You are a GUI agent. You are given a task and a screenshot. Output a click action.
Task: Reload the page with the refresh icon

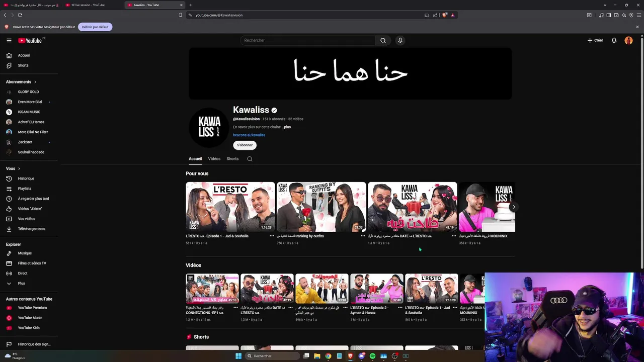(20, 15)
